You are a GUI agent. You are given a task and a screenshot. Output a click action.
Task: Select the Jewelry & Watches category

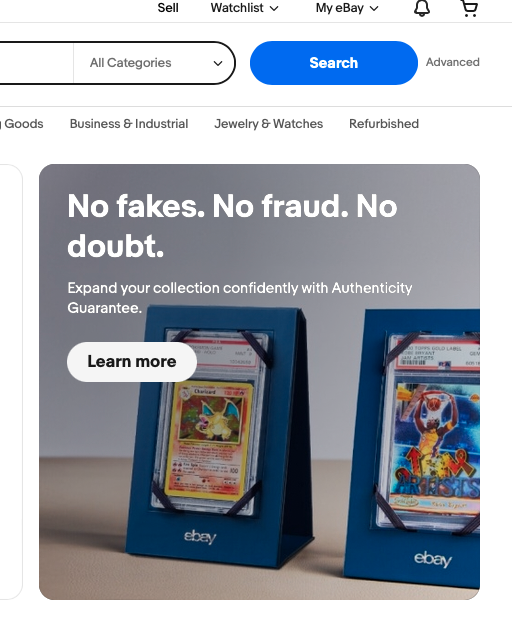(x=269, y=124)
